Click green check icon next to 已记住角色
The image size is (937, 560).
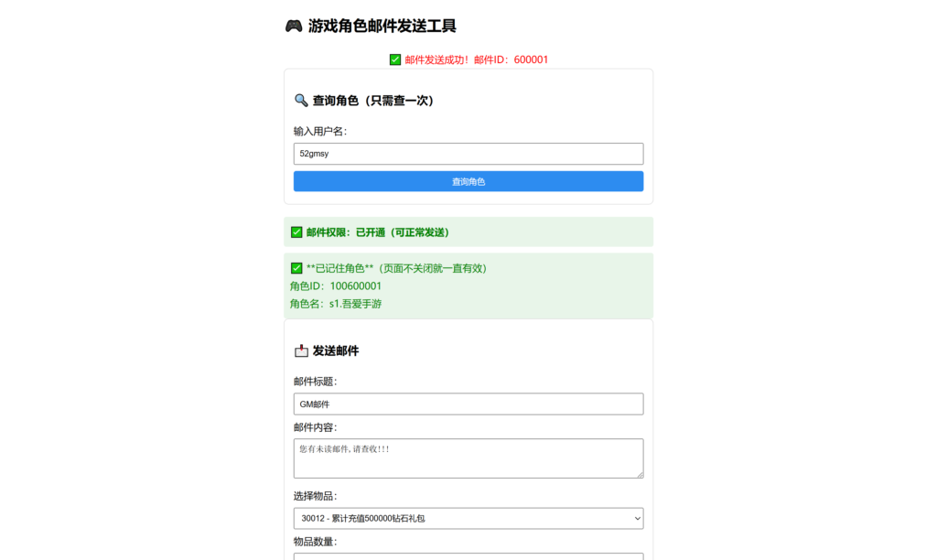[x=296, y=268]
